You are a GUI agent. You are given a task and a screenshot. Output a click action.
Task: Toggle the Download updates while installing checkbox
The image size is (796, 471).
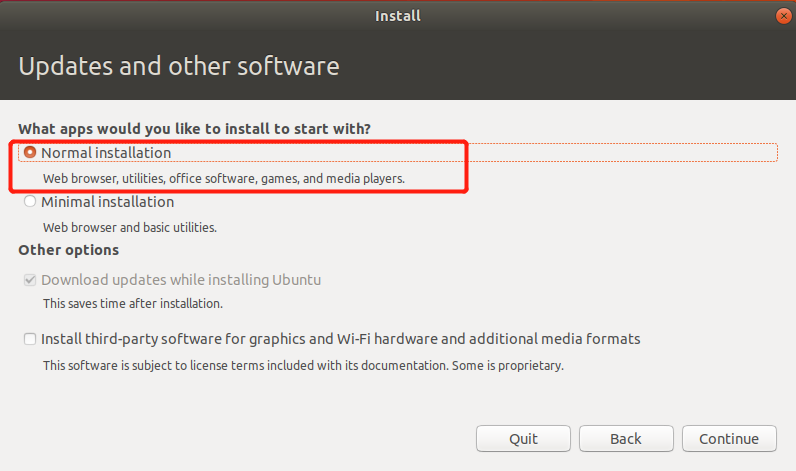[30, 280]
